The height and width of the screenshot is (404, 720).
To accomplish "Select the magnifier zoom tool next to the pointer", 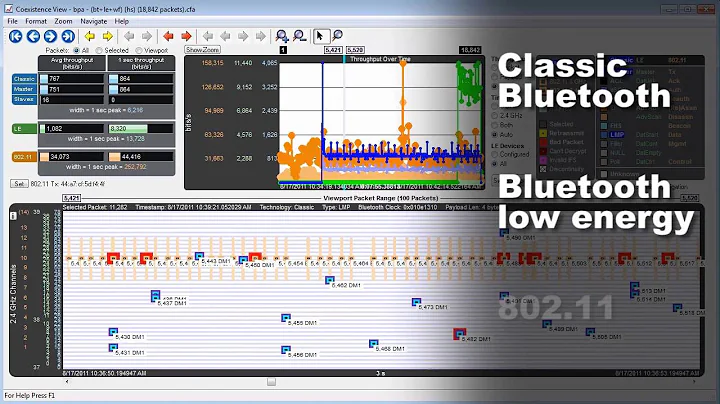I will point(338,36).
